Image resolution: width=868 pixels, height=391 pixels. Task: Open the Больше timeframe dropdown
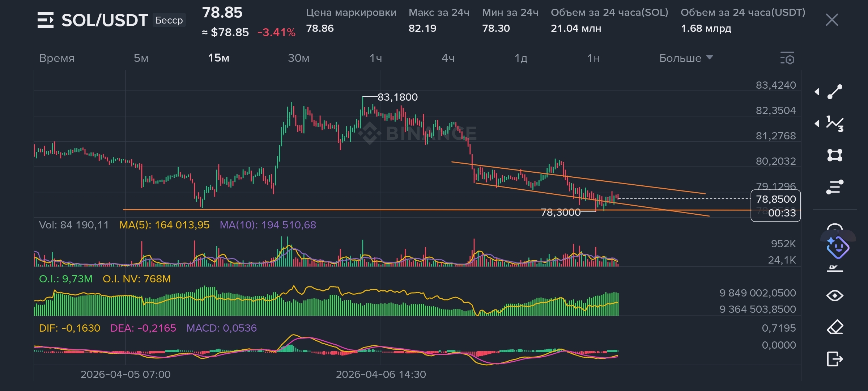(685, 58)
